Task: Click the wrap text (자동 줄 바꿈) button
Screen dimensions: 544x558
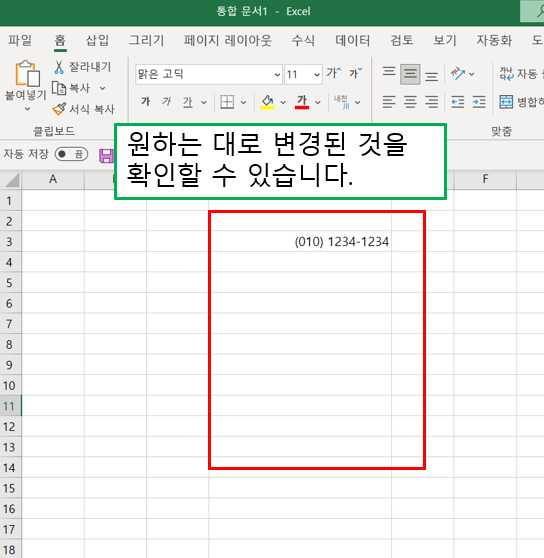Action: (521, 74)
